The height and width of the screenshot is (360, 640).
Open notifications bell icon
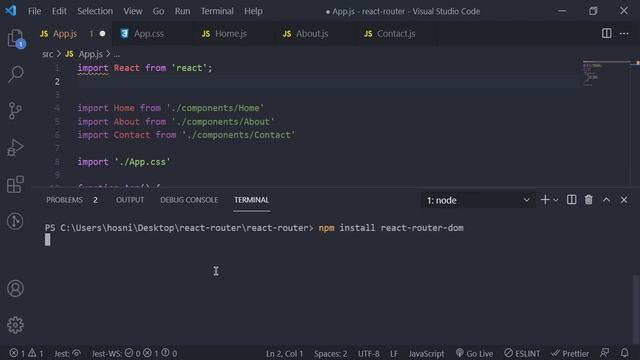624,353
